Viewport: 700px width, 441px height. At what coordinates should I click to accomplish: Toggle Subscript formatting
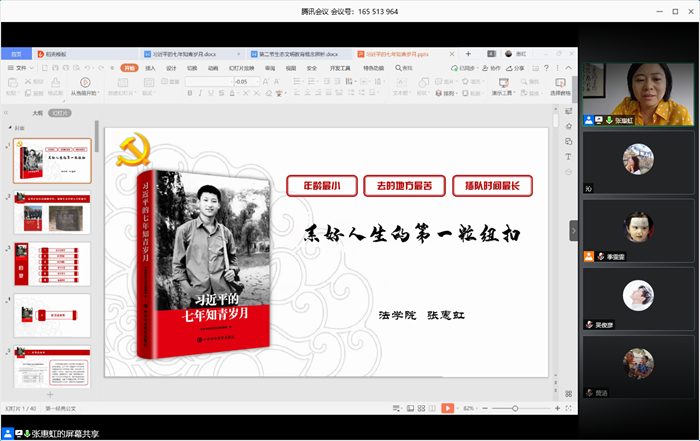click(257, 93)
